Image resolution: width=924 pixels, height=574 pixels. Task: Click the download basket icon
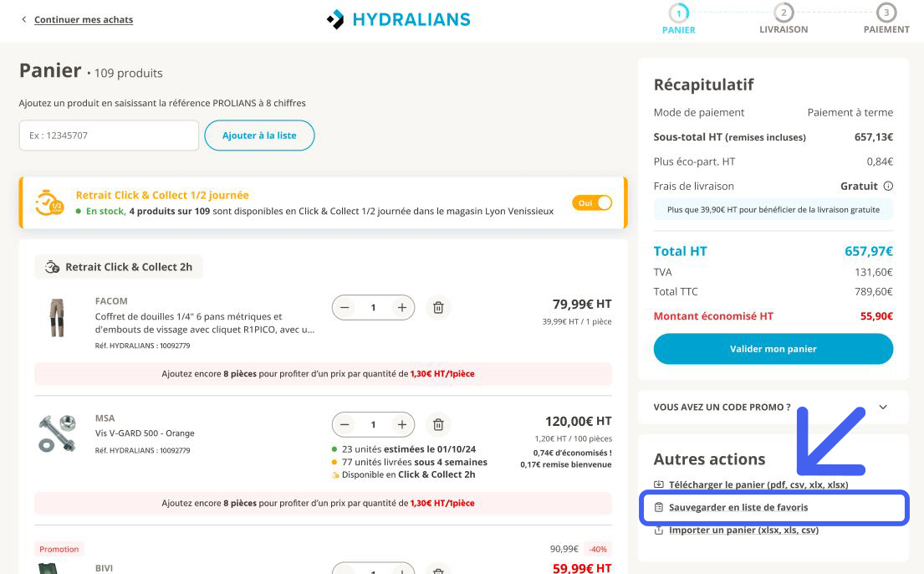click(659, 484)
